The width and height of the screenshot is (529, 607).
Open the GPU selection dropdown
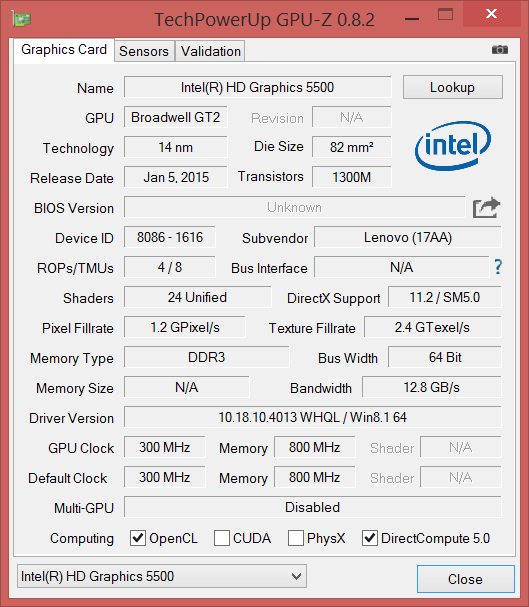point(162,576)
